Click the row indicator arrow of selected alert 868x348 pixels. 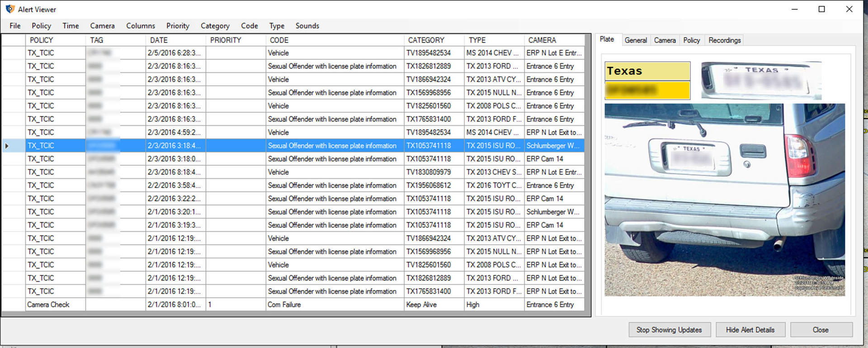tap(7, 146)
